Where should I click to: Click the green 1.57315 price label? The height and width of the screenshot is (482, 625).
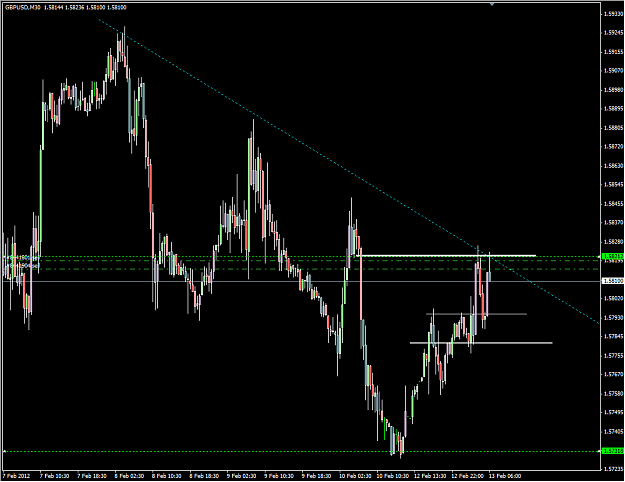[613, 452]
